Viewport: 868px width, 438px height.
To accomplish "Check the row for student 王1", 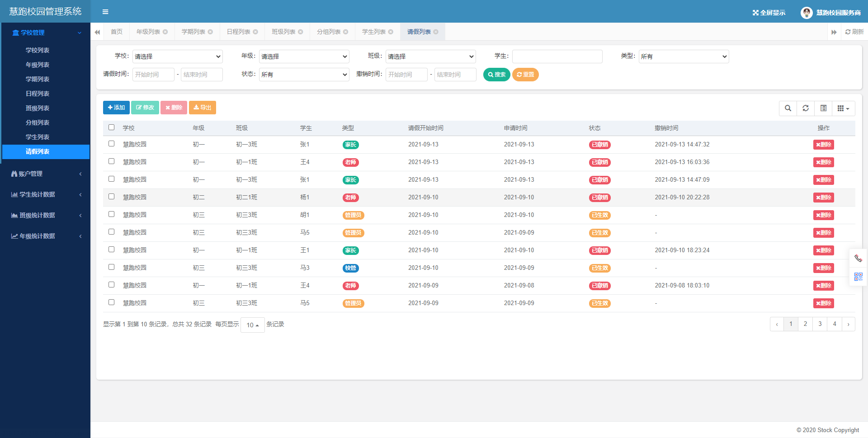I will 112,250.
